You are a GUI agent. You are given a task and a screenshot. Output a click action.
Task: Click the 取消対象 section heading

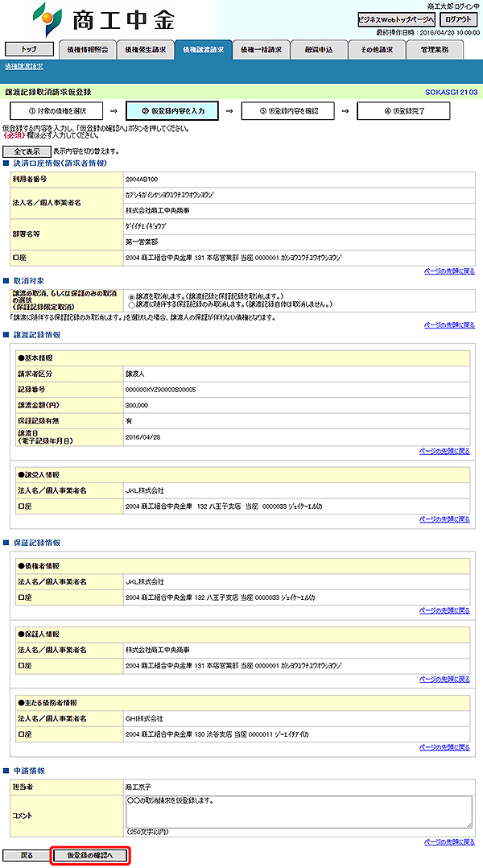pyautogui.click(x=29, y=281)
